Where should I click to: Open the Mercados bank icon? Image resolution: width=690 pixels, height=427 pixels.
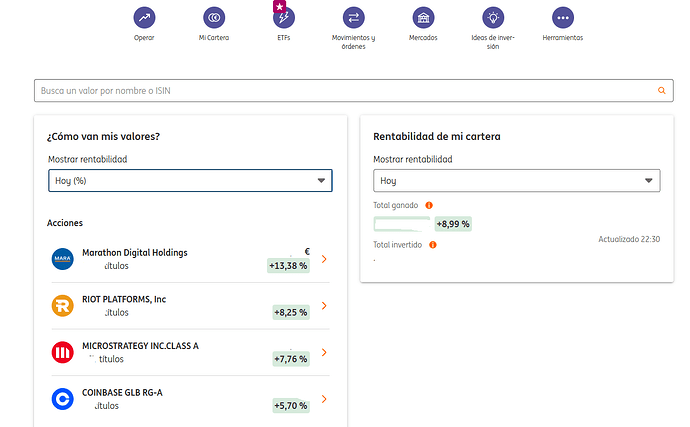(423, 18)
